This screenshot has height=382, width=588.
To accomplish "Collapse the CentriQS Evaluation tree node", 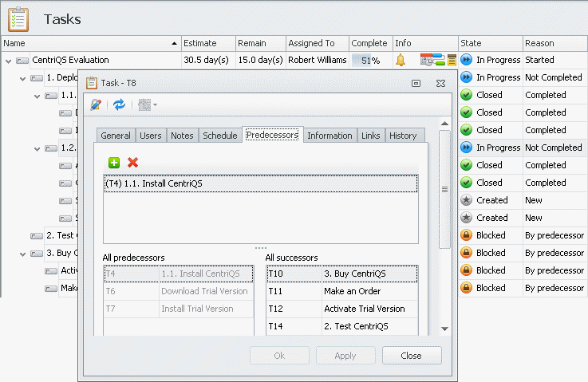I will 8,61.
